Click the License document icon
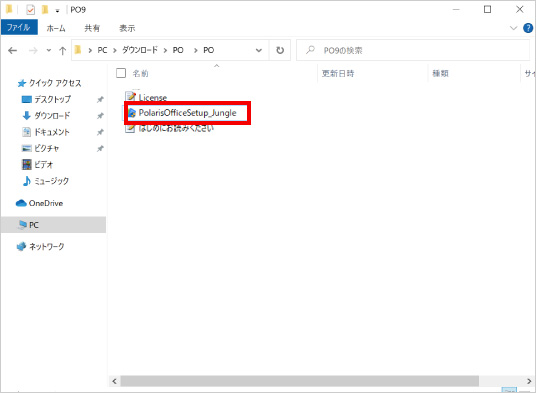The width and height of the screenshot is (536, 393). (130, 96)
